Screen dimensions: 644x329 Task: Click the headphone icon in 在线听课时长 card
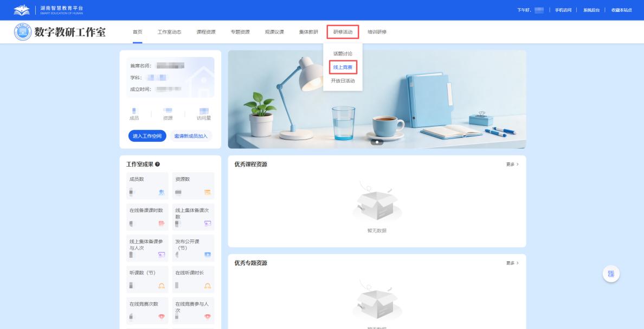[x=208, y=286]
